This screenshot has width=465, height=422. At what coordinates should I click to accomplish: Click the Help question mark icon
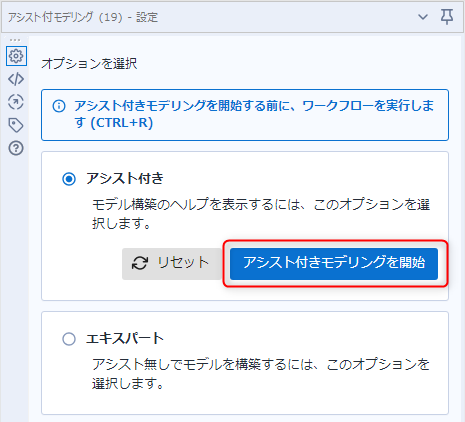[x=16, y=148]
